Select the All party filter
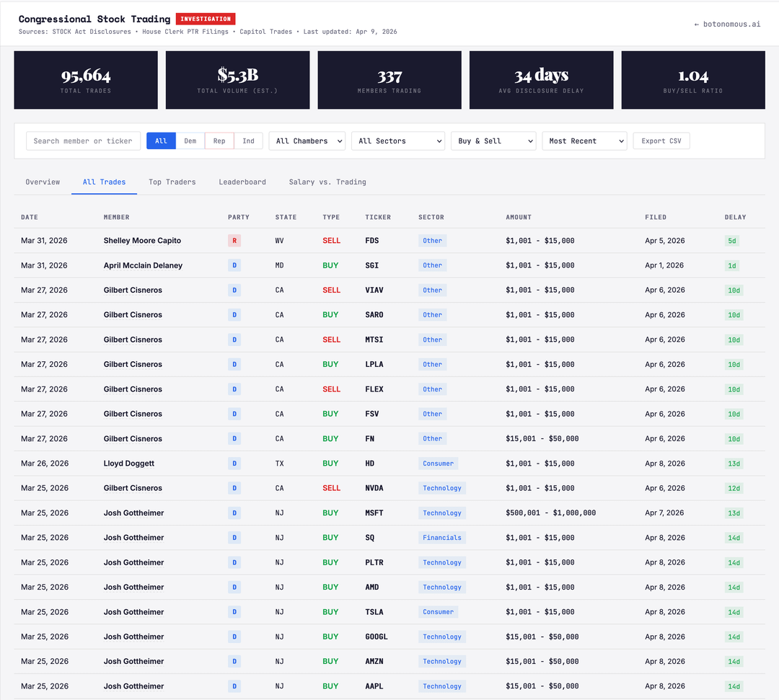The height and width of the screenshot is (700, 779). (161, 141)
